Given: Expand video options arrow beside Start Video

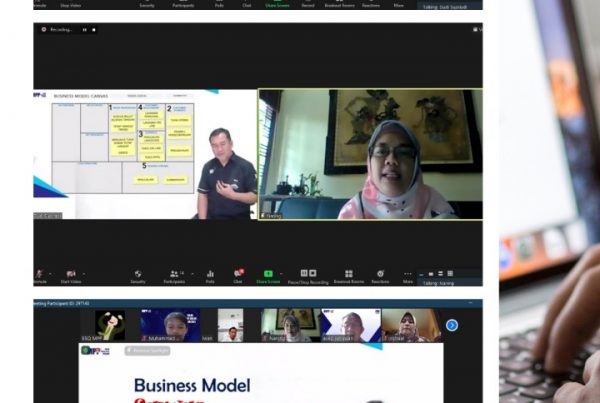Looking at the screenshot, I should click(85, 271).
